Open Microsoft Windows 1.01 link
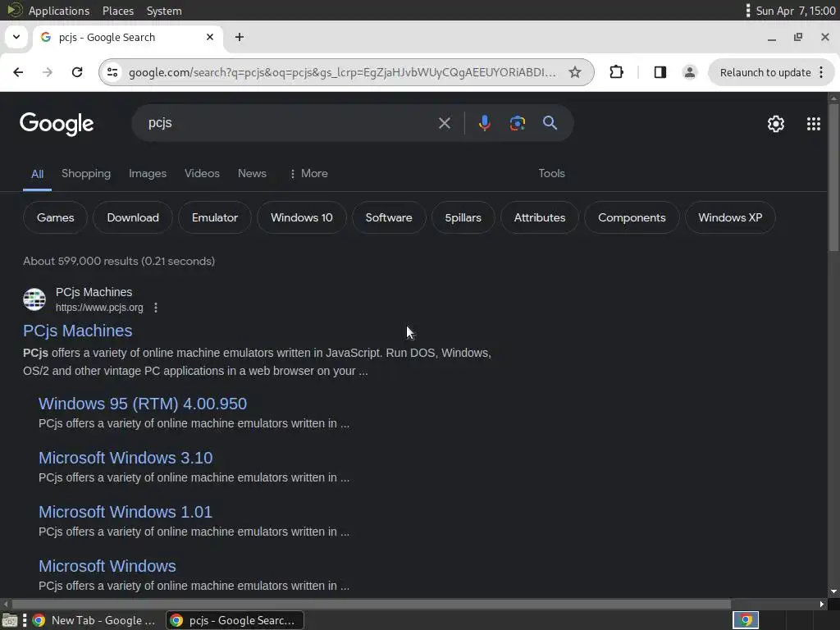The height and width of the screenshot is (630, 840). [x=126, y=512]
